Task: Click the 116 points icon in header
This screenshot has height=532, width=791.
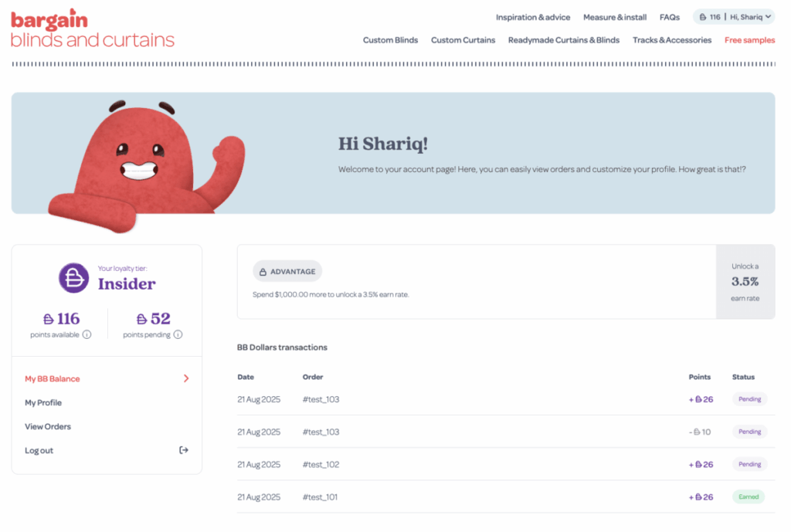Action: click(x=702, y=17)
